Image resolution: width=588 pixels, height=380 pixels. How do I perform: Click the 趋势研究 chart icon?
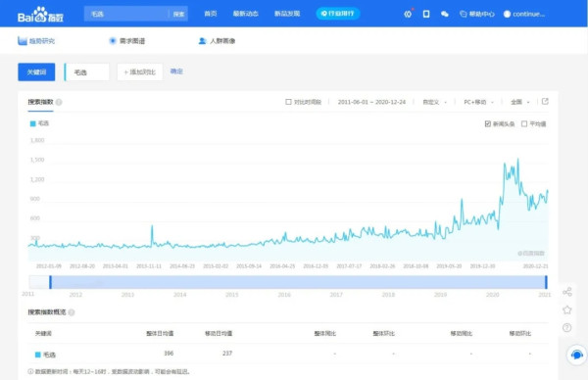(23, 40)
